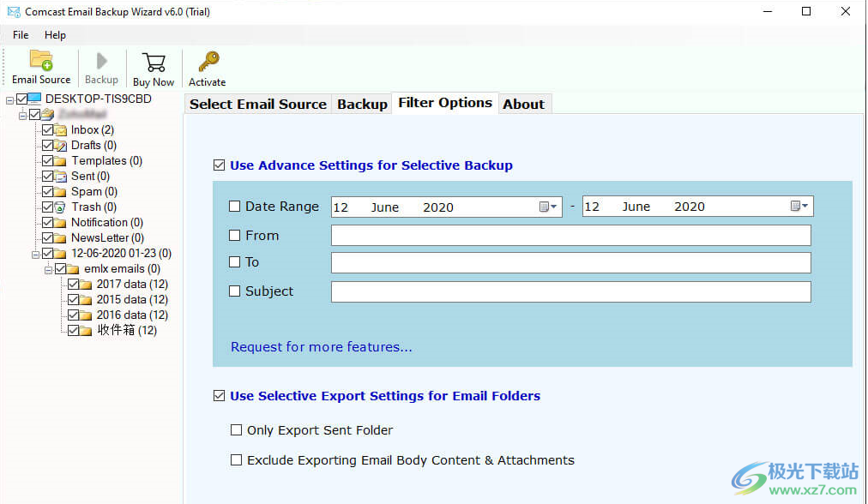Viewport: 868px width, 504px height.
Task: Open the end date calendar dropdown
Action: (x=799, y=207)
